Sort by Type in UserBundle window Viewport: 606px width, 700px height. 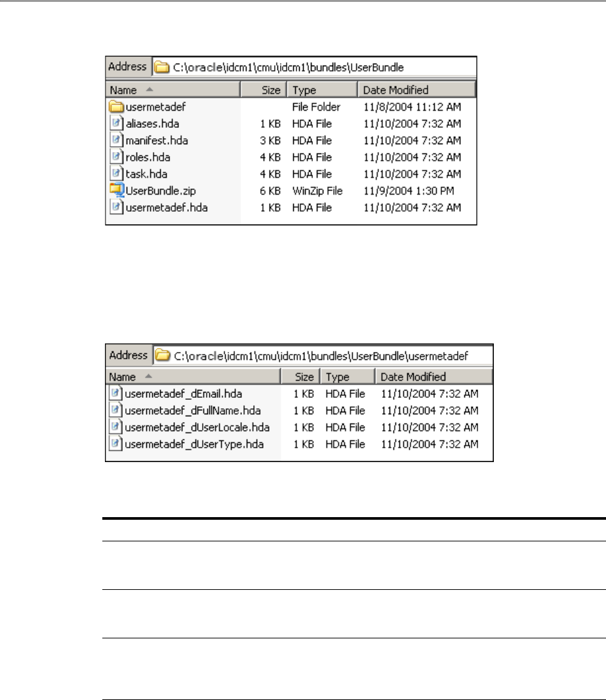click(x=322, y=90)
